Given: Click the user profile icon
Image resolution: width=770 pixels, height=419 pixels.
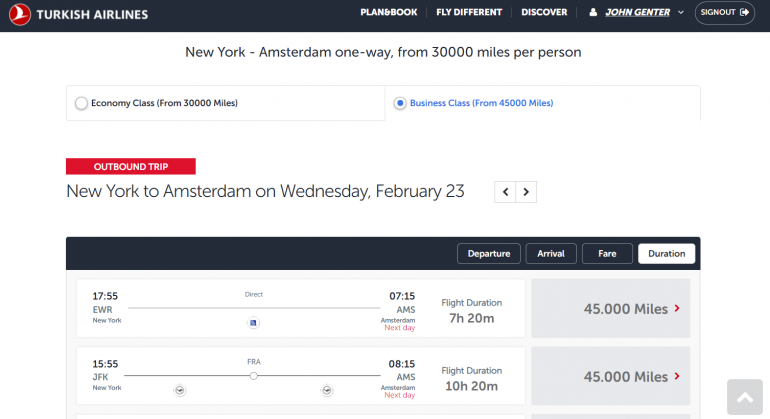Looking at the screenshot, I should 593,13.
